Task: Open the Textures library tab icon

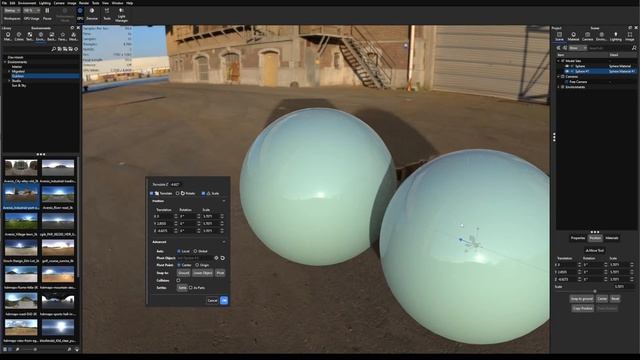Action: click(x=30, y=36)
